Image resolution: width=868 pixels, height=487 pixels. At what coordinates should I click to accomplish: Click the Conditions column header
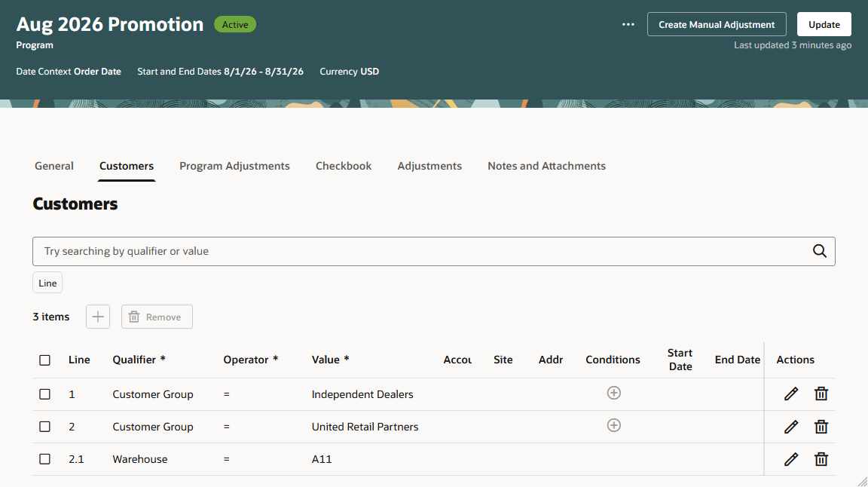613,360
